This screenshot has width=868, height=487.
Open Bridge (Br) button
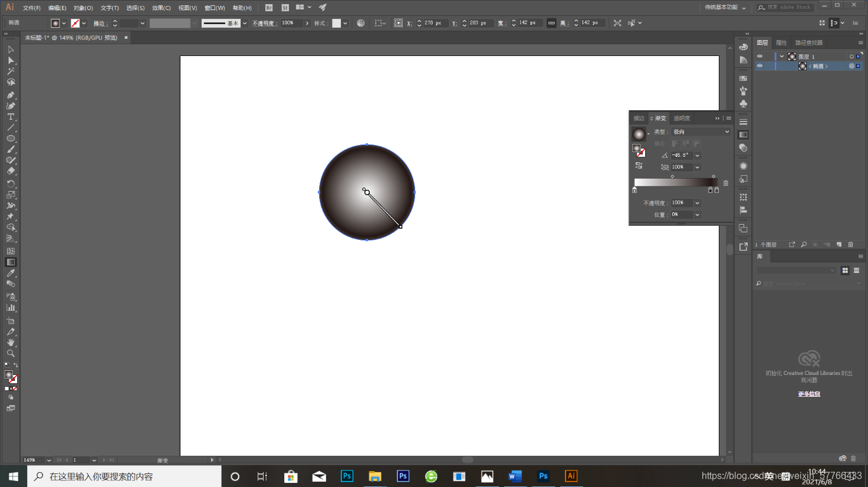pos(269,8)
